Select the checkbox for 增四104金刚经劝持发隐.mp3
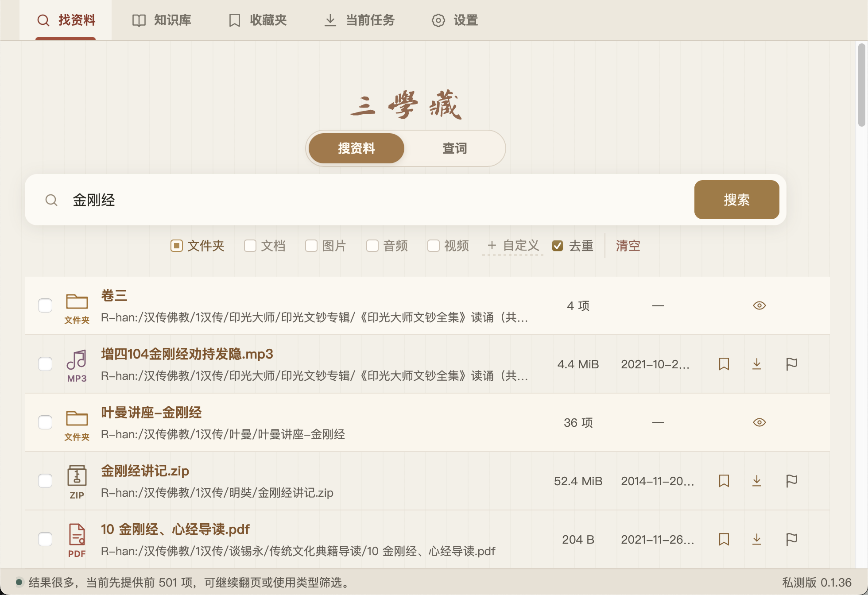The image size is (868, 595). click(x=45, y=364)
